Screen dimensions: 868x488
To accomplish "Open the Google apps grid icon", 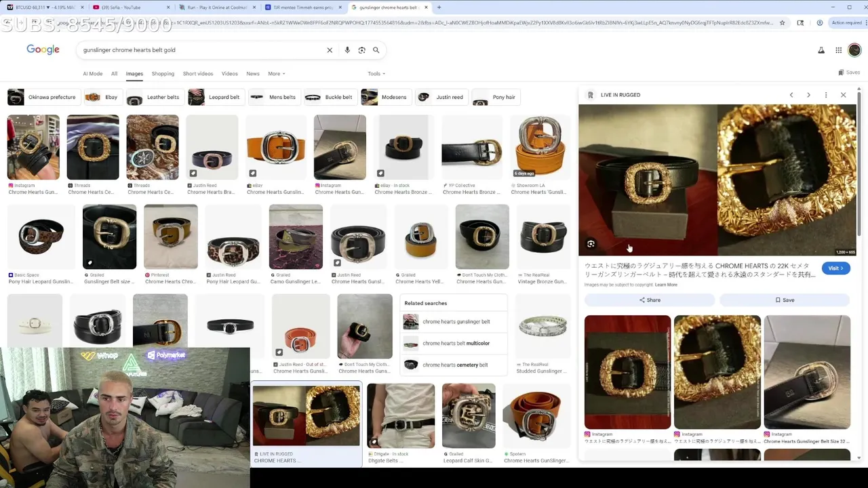I will 838,50.
